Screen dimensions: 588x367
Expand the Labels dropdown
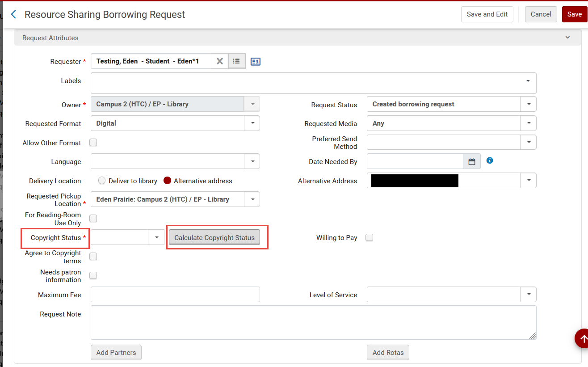coord(528,81)
